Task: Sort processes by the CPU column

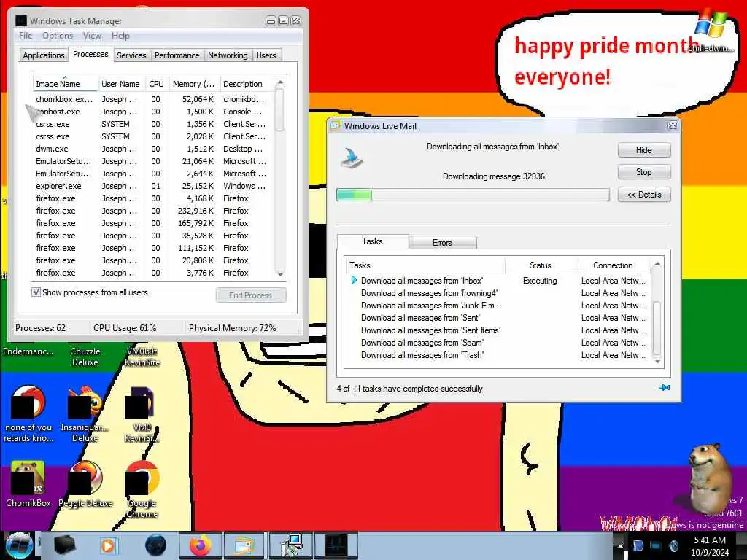Action: [156, 84]
